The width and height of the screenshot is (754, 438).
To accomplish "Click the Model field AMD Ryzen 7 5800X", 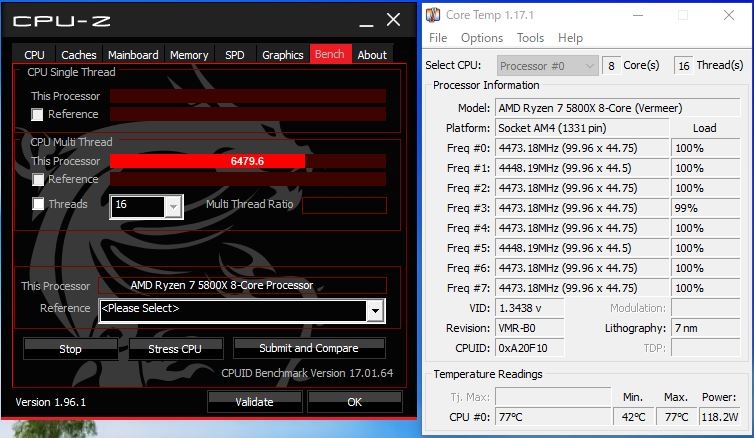I will point(617,108).
